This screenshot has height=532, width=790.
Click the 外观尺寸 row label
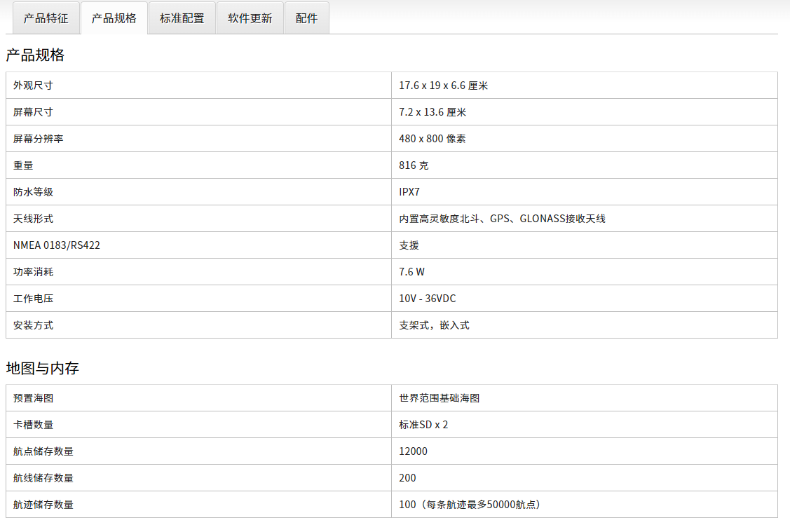coord(33,86)
